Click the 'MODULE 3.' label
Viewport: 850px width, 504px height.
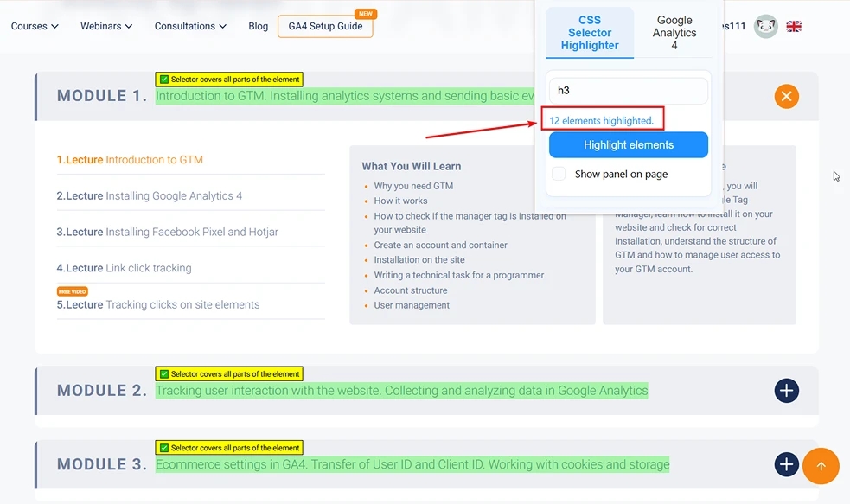point(102,464)
